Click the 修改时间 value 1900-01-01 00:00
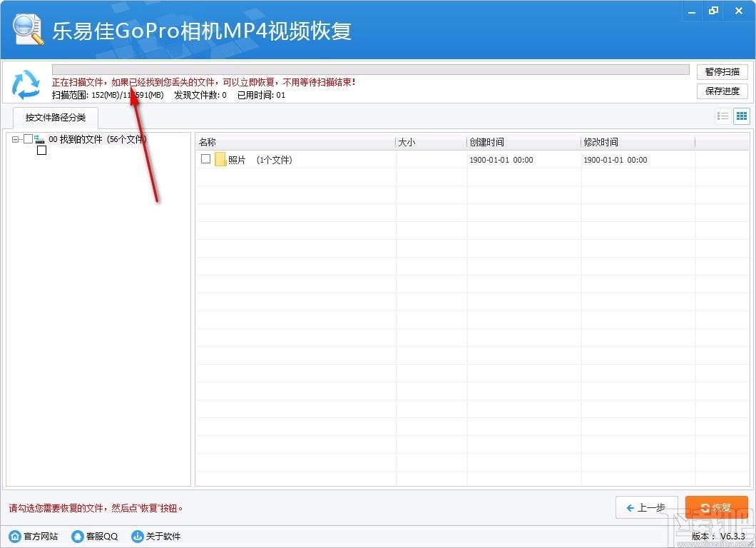This screenshot has width=756, height=548. [615, 160]
